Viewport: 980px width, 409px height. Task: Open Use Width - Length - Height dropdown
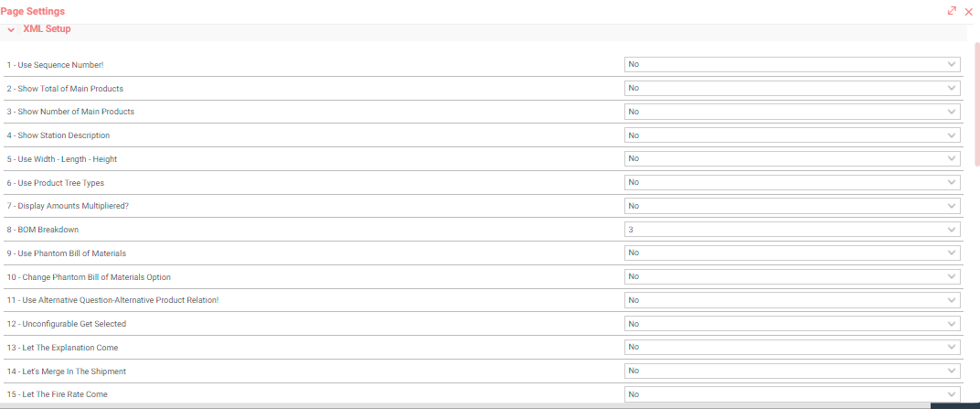[792, 159]
